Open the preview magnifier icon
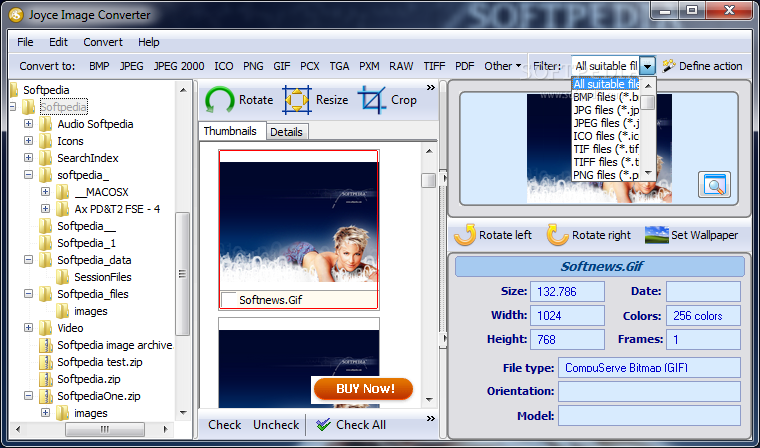 tap(714, 184)
